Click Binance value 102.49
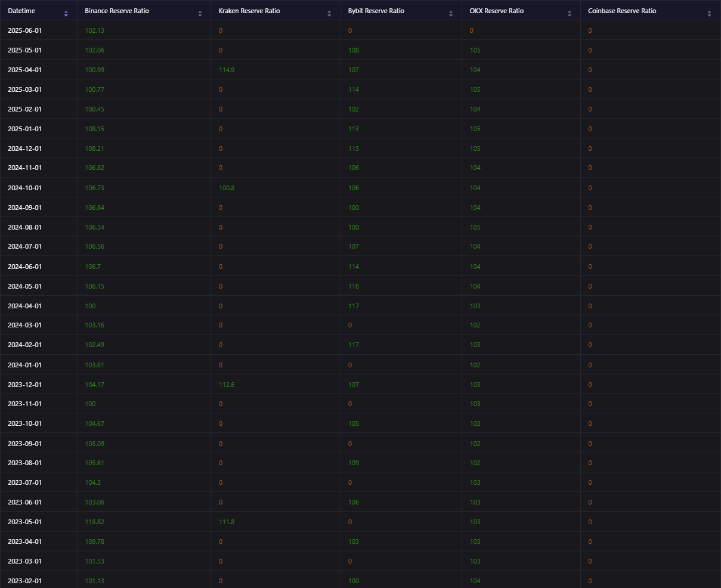 click(94, 345)
